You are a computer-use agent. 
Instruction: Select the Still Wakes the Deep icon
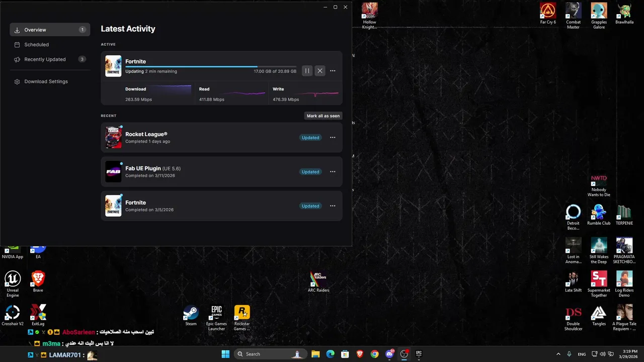pyautogui.click(x=599, y=251)
